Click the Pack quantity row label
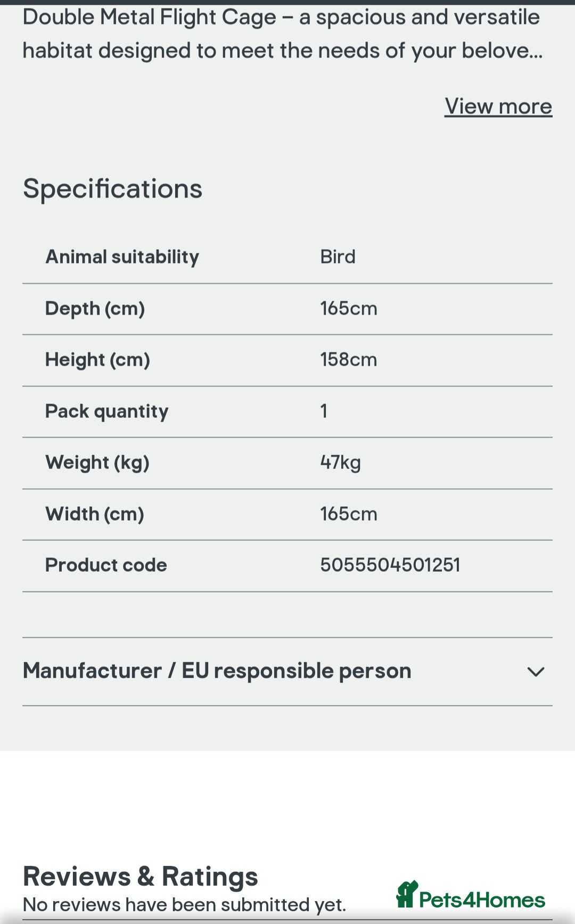Viewport: 575px width, 924px height. (x=107, y=411)
